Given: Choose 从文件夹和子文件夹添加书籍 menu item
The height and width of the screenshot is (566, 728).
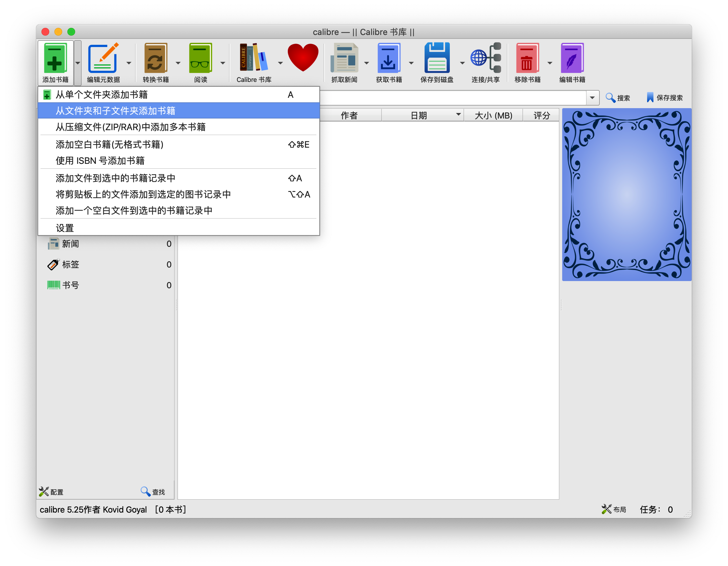Looking at the screenshot, I should 179,111.
